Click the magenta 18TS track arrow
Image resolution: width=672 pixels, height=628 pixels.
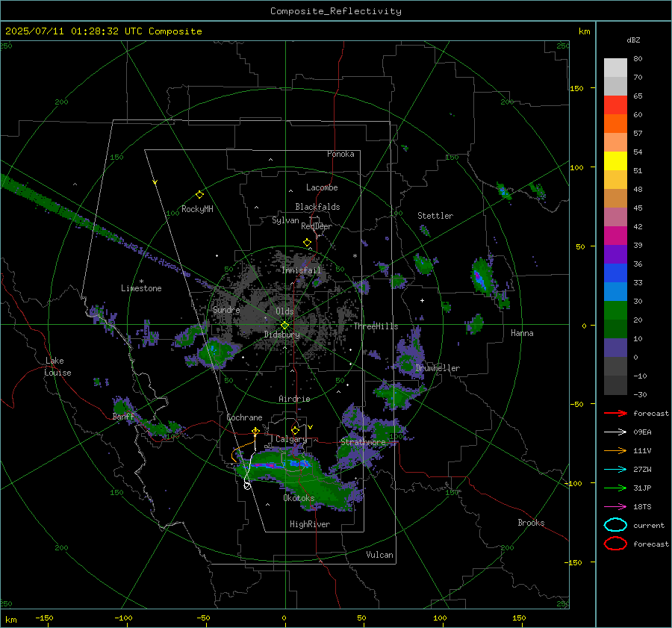(x=615, y=507)
